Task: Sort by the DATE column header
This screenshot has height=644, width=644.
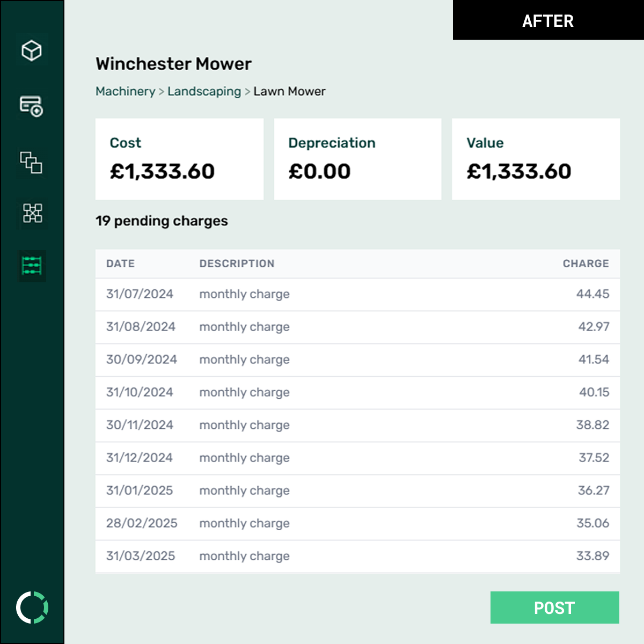Action: point(120,264)
